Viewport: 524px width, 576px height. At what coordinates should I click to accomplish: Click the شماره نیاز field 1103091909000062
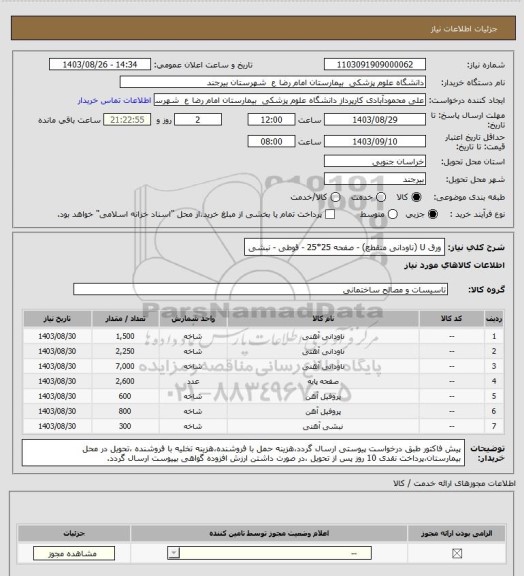tap(375, 65)
